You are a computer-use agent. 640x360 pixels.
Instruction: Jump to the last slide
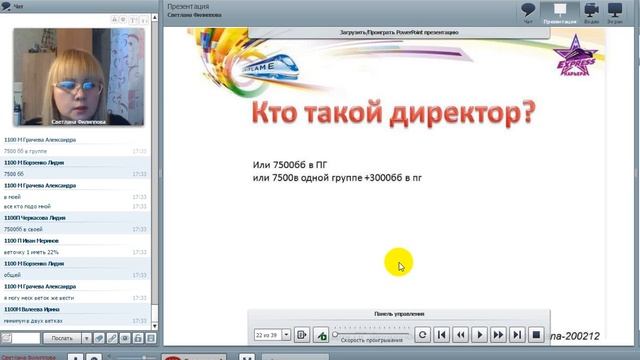[x=517, y=335]
